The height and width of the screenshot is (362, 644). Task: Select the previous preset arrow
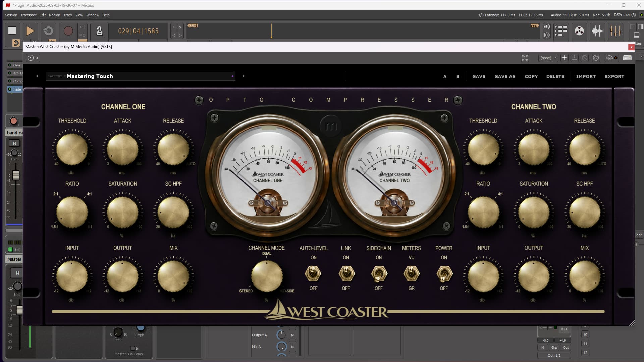pos(37,76)
